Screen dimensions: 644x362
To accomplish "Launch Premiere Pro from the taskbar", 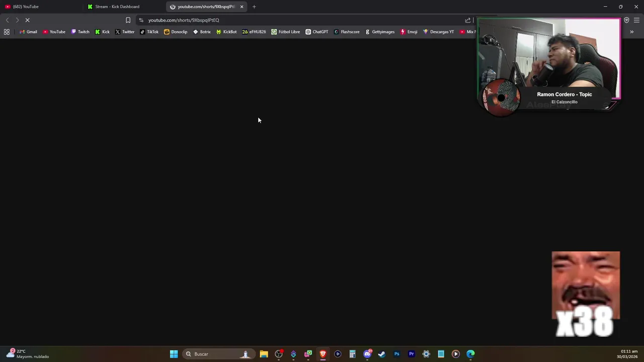I will tap(412, 354).
